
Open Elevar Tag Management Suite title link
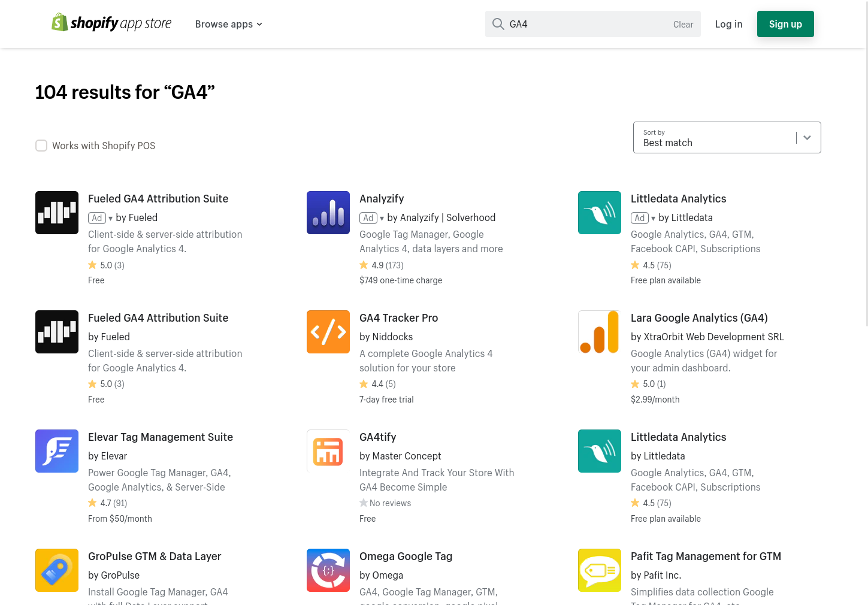161,437
